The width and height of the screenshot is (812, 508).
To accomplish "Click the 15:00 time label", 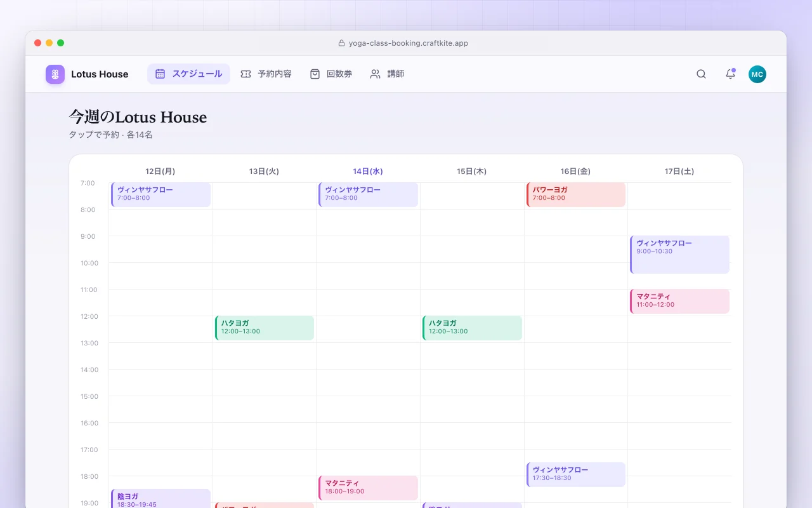I will point(89,396).
